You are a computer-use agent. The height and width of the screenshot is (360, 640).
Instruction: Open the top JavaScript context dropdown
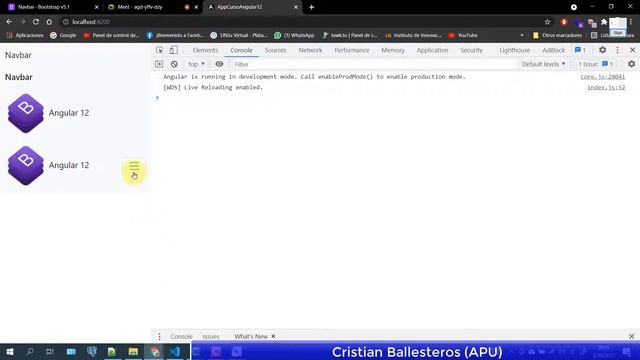point(196,64)
